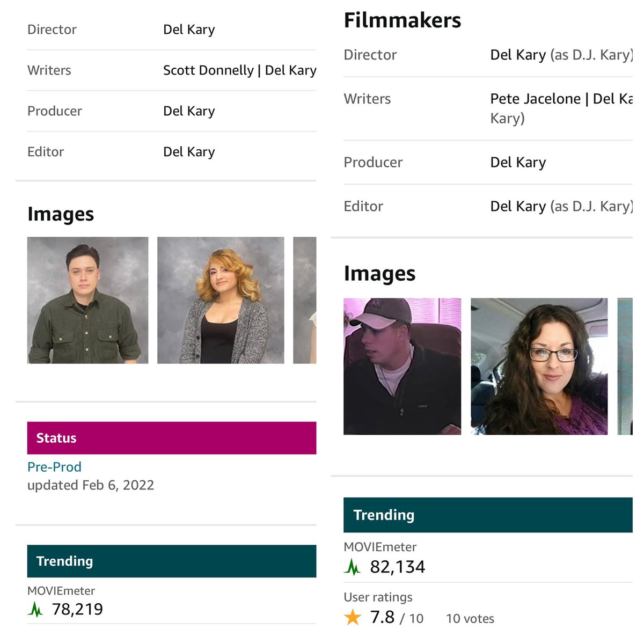Click the 7.8 user rating score

(382, 617)
